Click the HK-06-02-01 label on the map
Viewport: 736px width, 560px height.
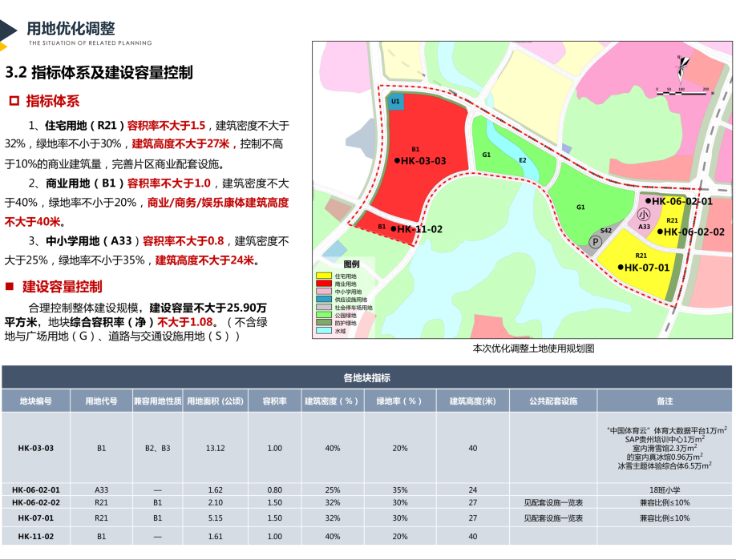point(682,201)
